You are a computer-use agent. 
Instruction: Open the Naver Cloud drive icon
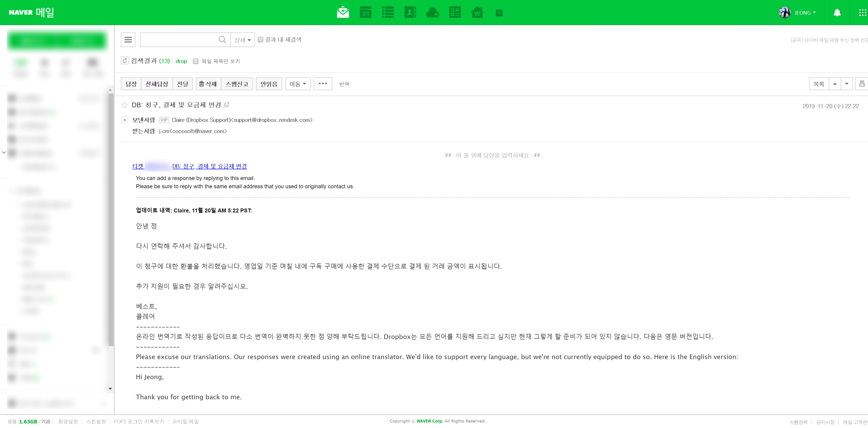[432, 13]
